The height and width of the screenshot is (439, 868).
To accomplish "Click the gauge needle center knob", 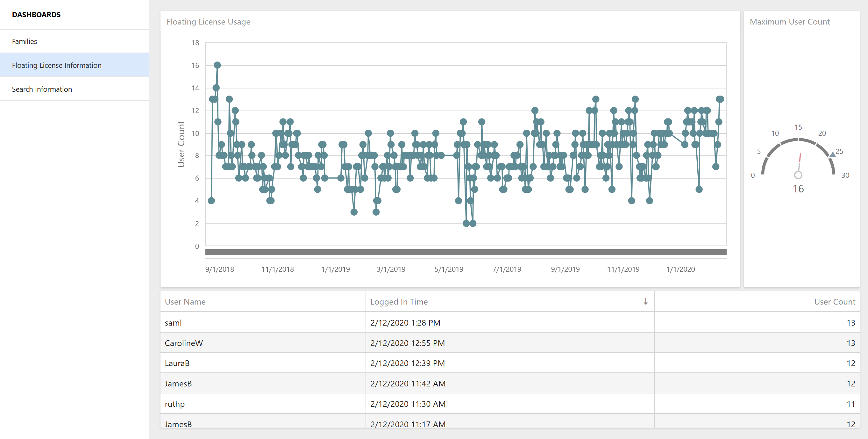I will click(x=798, y=175).
